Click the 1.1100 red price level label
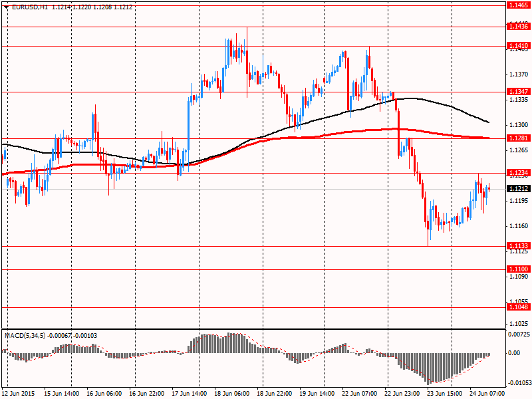532x399 pixels. [x=518, y=269]
